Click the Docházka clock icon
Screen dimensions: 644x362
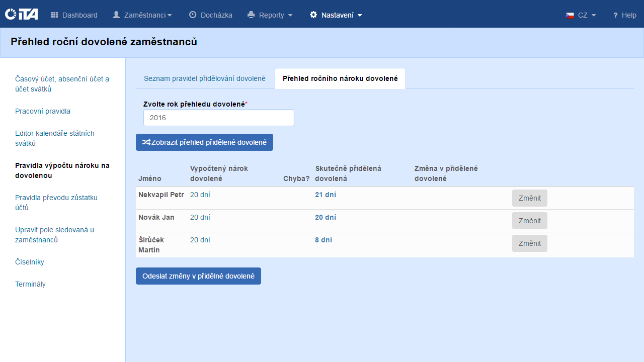tap(193, 15)
